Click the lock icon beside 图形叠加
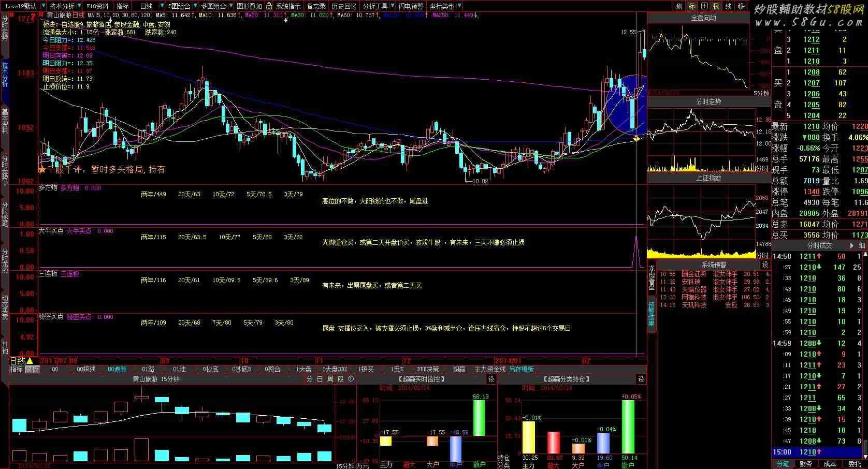The width and height of the screenshot is (868, 469). click(269, 6)
